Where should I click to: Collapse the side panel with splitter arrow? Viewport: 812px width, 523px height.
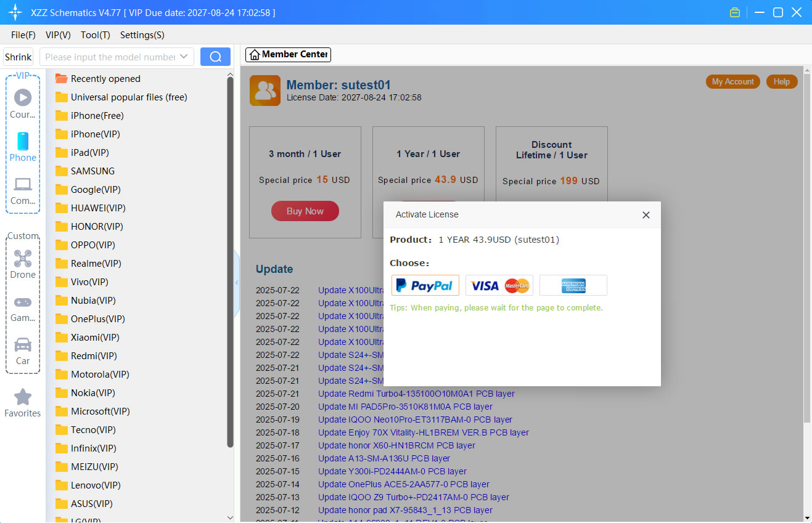point(237,283)
